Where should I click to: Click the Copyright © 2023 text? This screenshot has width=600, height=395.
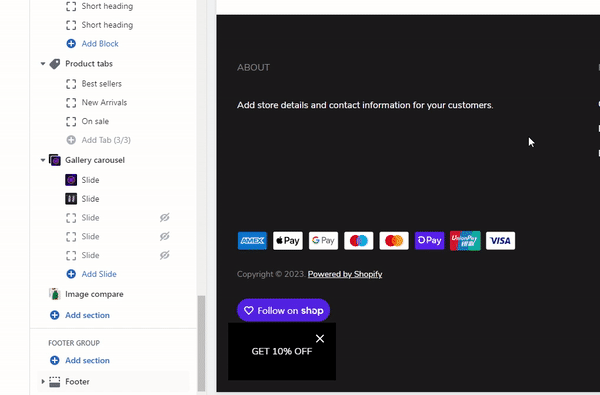271,274
